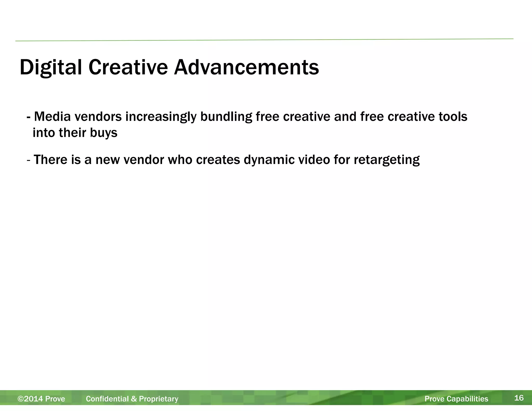Click the '©2014 Prove' footer text

tap(41, 399)
